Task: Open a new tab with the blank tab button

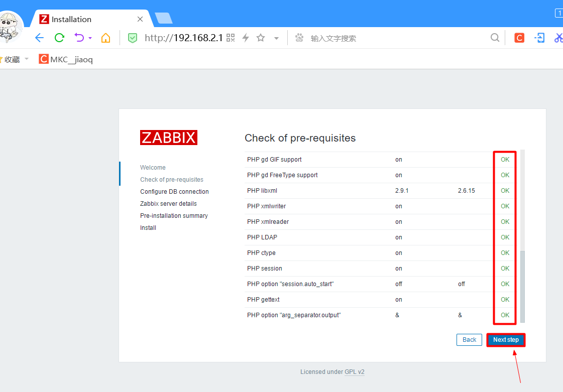Action: pos(164,18)
